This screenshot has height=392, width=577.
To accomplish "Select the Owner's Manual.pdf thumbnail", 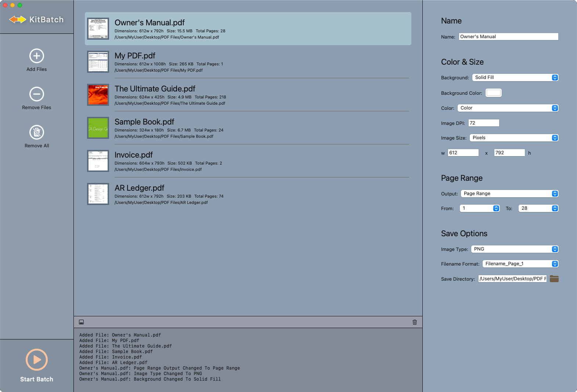I will pos(98,29).
